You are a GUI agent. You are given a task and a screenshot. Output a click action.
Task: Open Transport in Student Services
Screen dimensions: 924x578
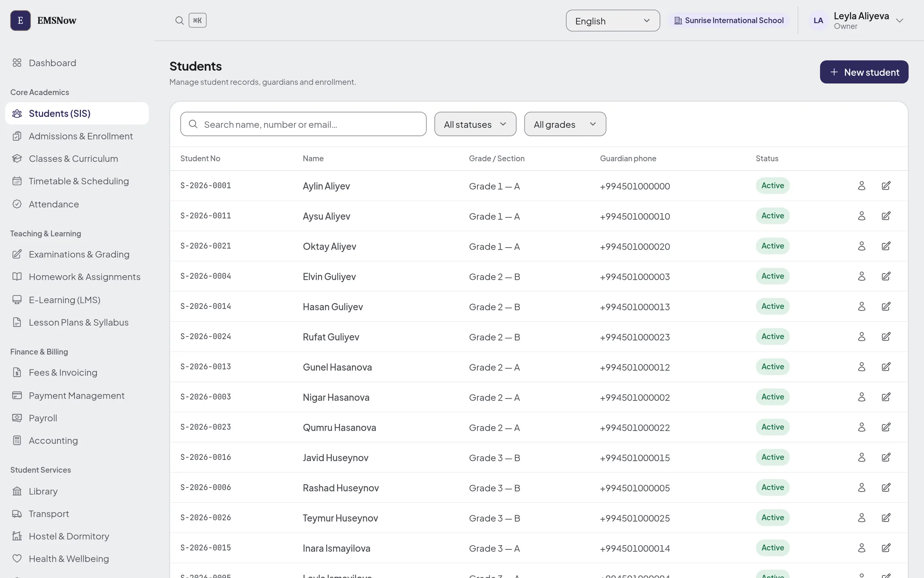tap(77, 514)
